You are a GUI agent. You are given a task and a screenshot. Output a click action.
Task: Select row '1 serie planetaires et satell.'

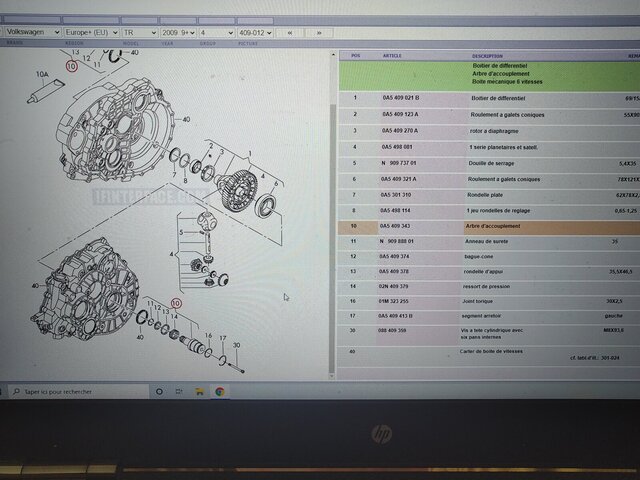pyautogui.click(x=489, y=147)
